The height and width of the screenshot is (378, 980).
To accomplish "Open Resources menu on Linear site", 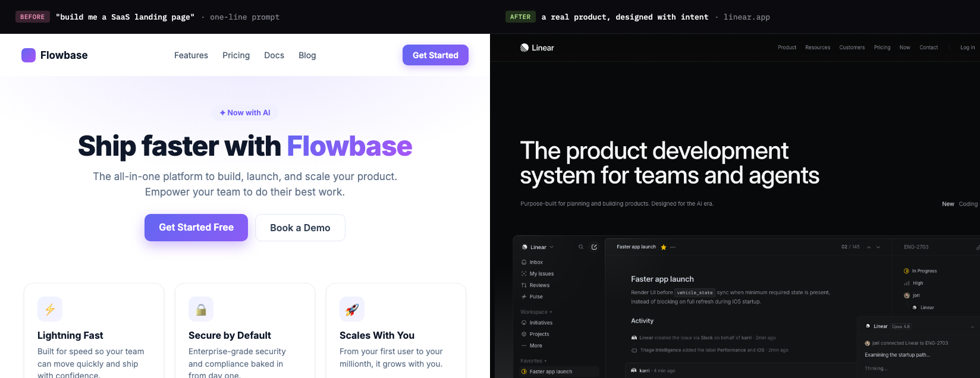I will click(818, 48).
